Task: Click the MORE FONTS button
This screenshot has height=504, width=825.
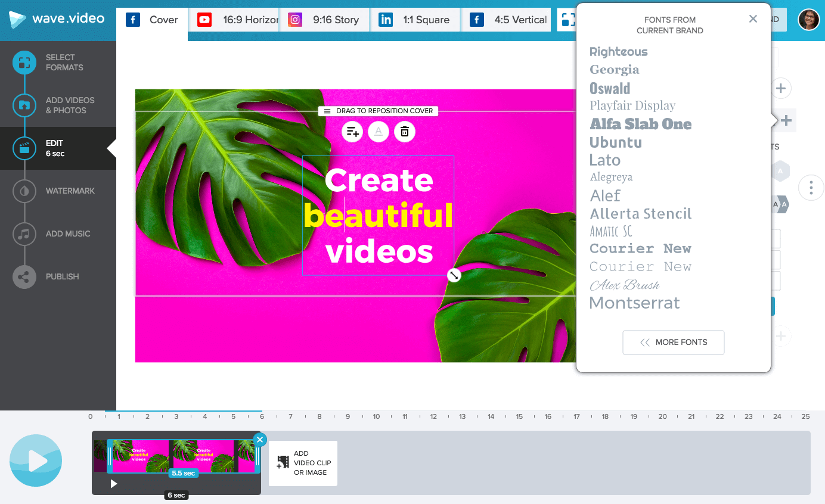Action: pos(673,342)
